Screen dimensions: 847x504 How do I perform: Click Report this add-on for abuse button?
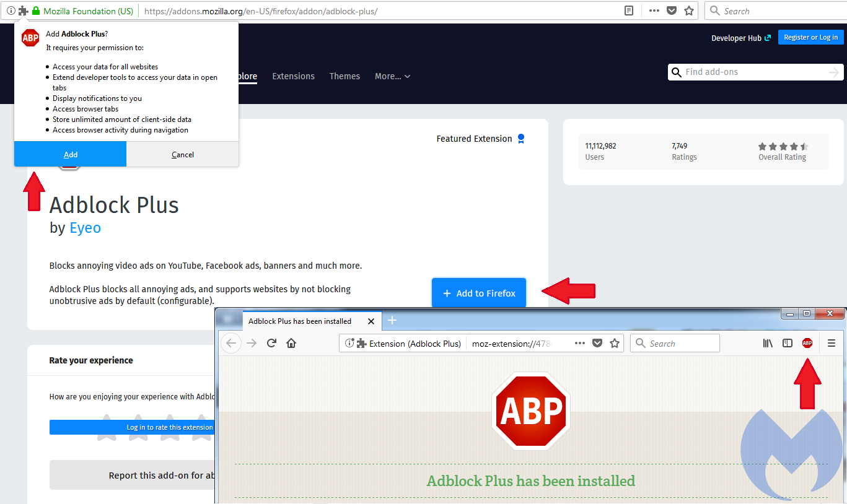tap(133, 476)
